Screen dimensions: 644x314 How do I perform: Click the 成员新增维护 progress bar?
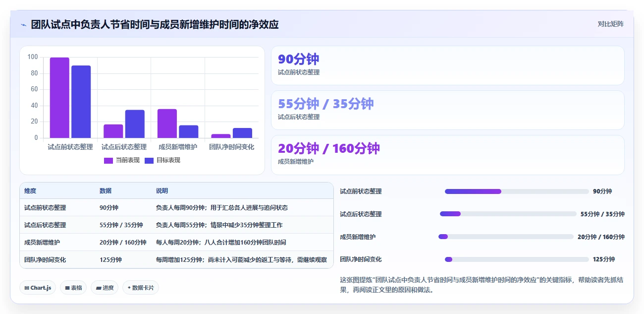point(506,237)
